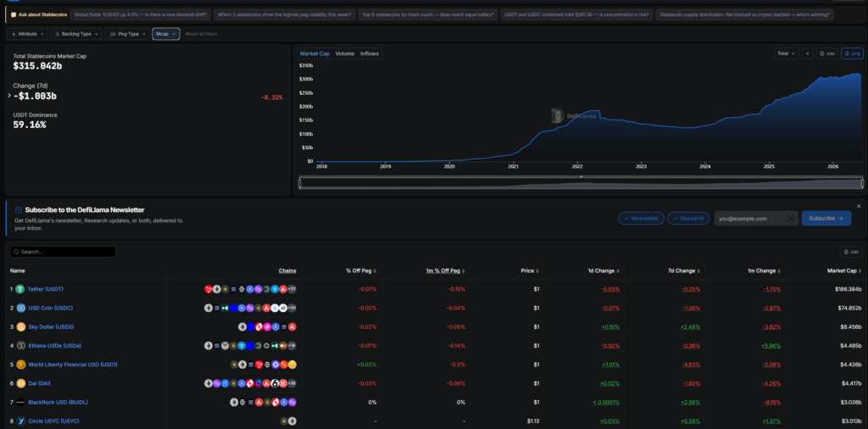This screenshot has height=429, width=868.
Task: Click the USD Coin logo icon
Action: [x=21, y=309]
